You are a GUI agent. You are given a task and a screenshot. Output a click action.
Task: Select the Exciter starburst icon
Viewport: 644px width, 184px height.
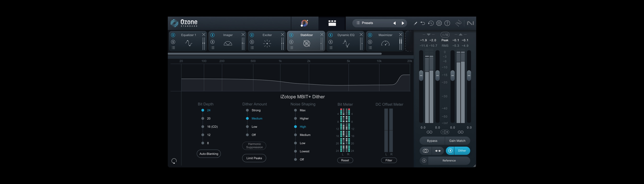pos(267,44)
